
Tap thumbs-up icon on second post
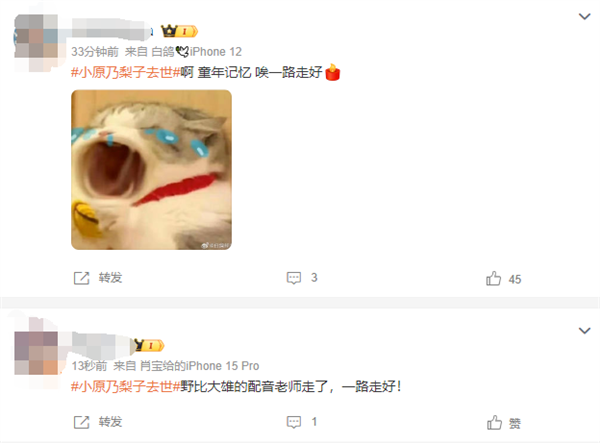[x=494, y=423]
